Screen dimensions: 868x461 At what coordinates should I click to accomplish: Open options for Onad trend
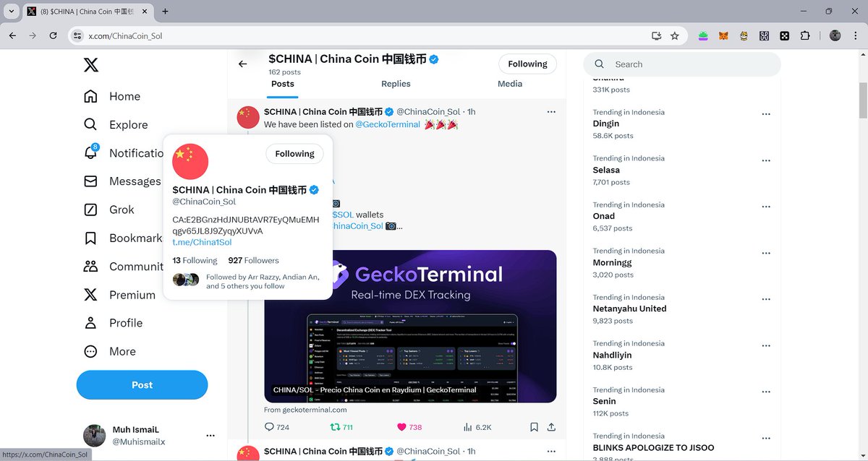coord(766,207)
